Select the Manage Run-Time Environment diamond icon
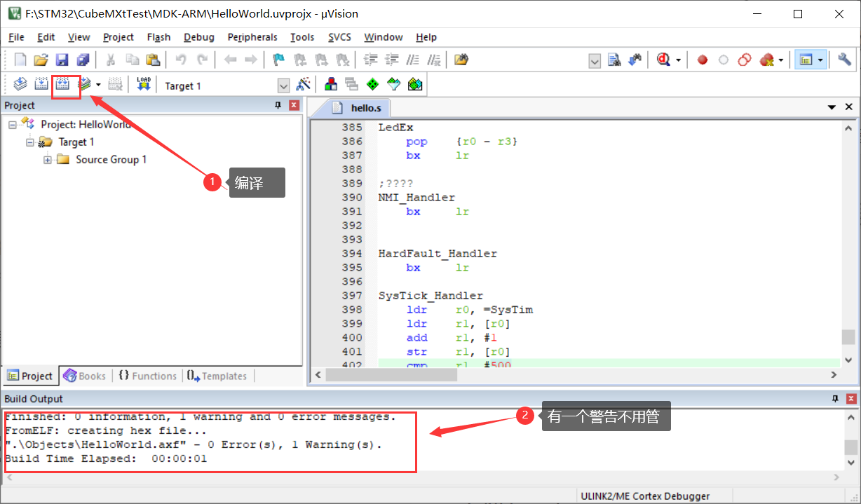The height and width of the screenshot is (504, 861). [372, 83]
